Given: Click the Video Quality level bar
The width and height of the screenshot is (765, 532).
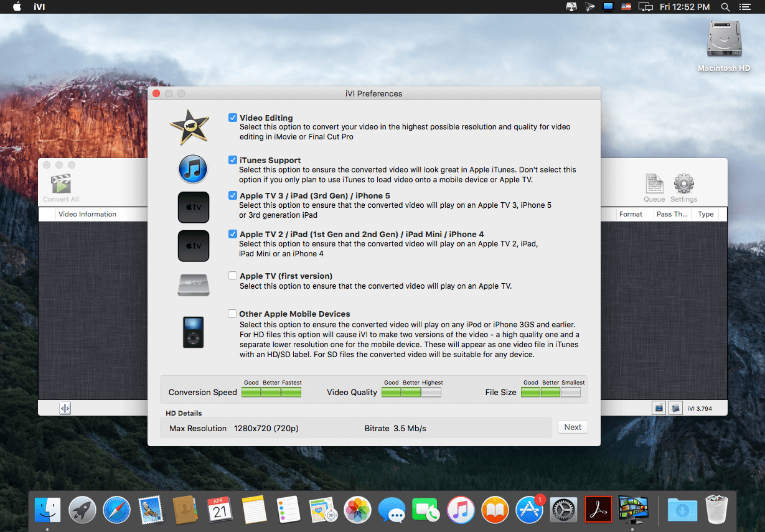Looking at the screenshot, I should (x=411, y=392).
